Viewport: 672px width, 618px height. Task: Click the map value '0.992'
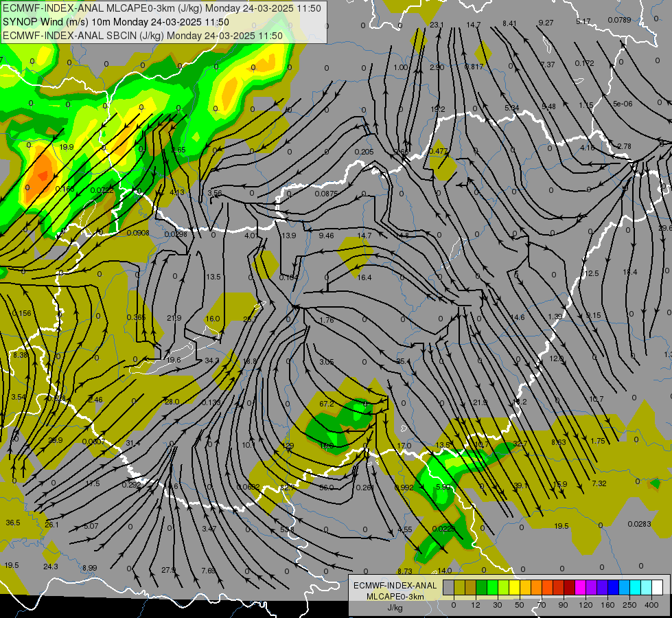404,488
